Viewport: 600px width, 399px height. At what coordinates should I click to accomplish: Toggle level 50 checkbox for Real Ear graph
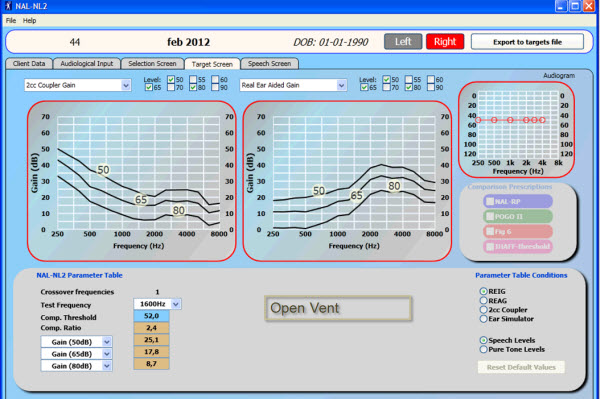point(386,80)
